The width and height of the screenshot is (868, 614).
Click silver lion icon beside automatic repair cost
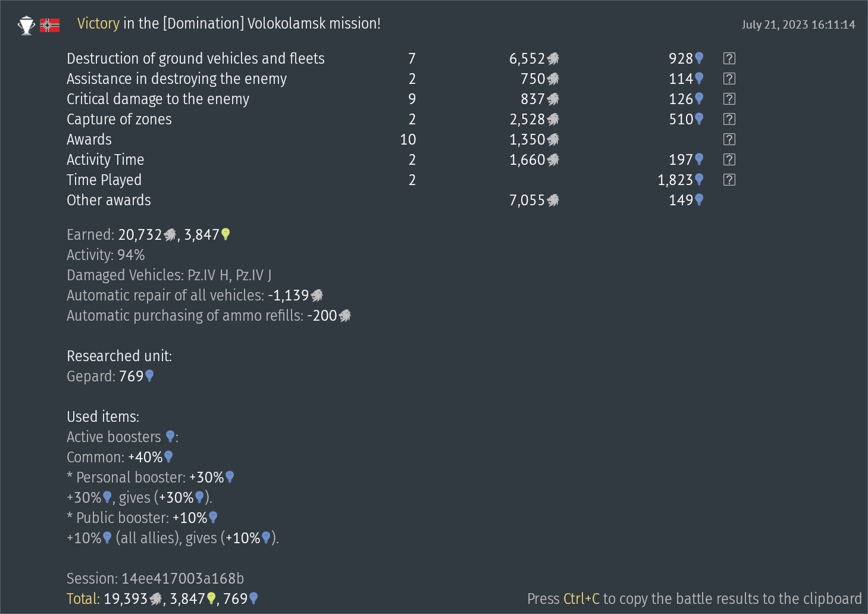(x=317, y=295)
